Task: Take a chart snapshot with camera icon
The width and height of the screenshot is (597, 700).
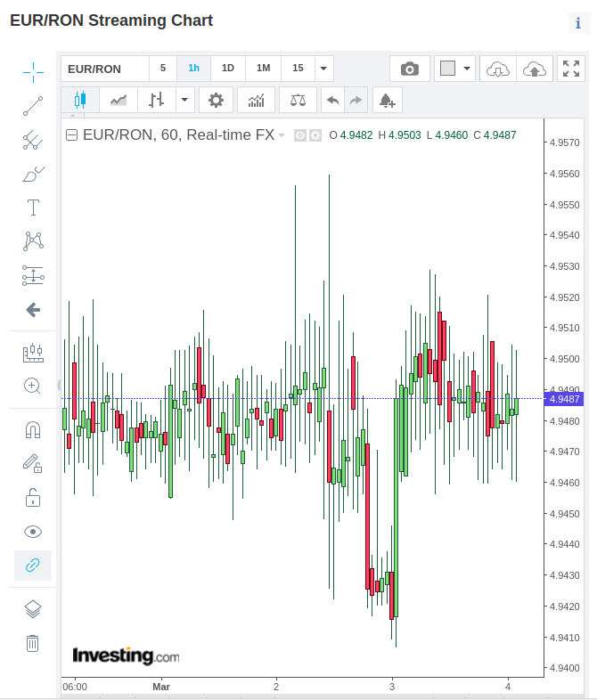Action: tap(410, 69)
